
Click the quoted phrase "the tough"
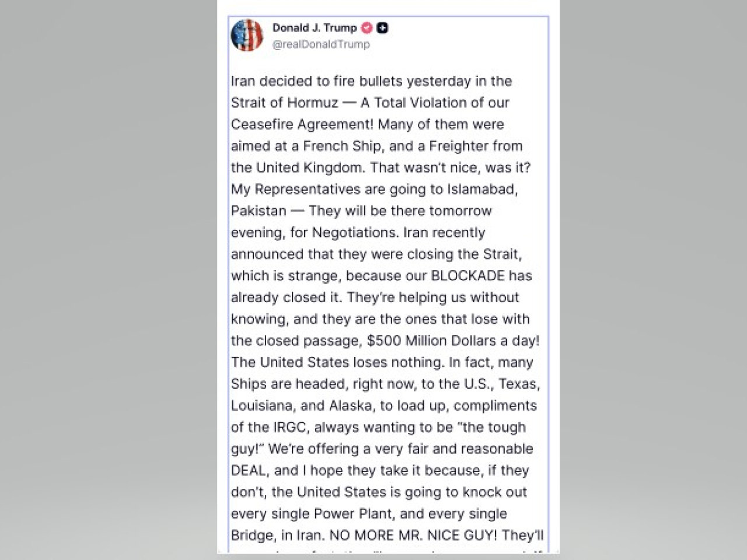coord(494,427)
